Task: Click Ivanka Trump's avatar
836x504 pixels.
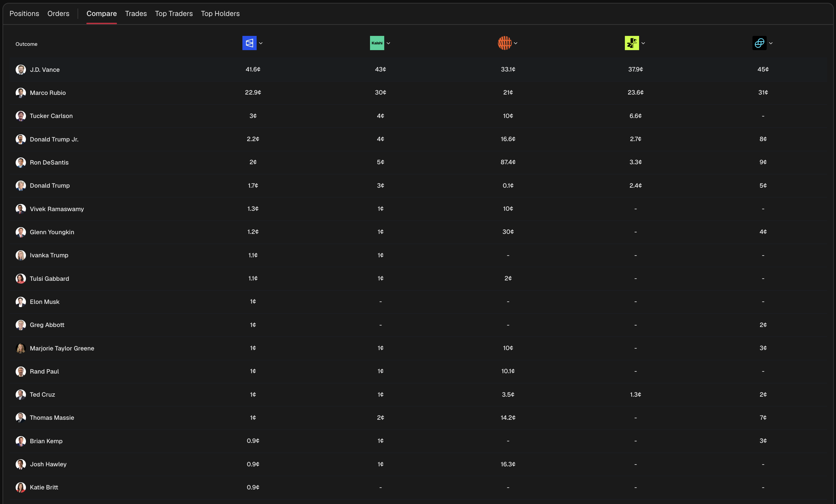Action: click(x=21, y=255)
